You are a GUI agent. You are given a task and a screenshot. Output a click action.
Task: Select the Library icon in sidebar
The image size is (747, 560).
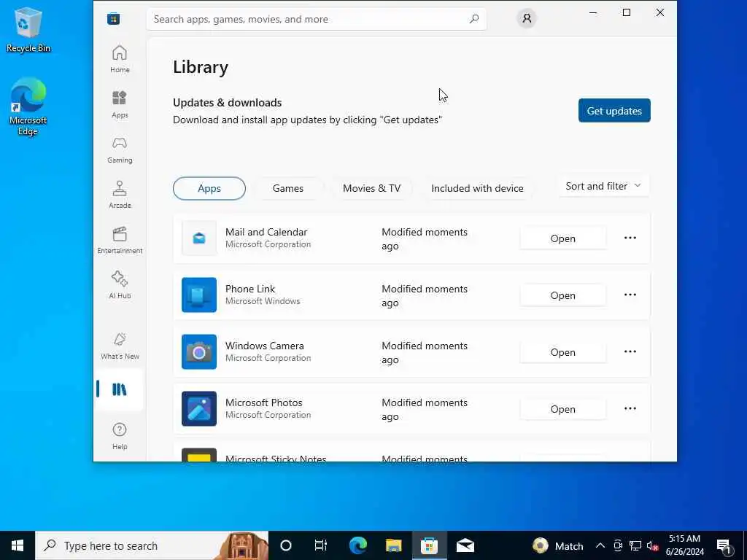tap(120, 389)
